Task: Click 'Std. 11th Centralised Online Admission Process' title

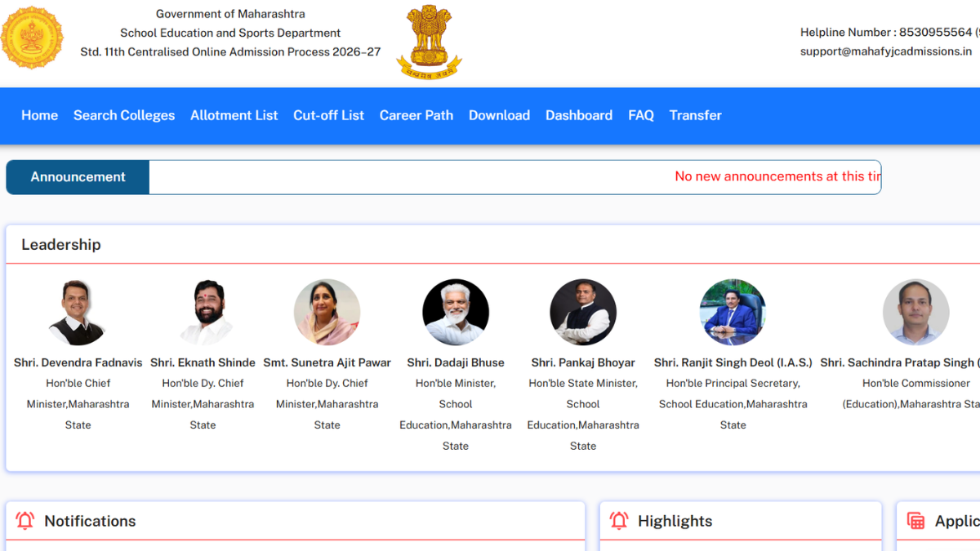Action: (230, 51)
